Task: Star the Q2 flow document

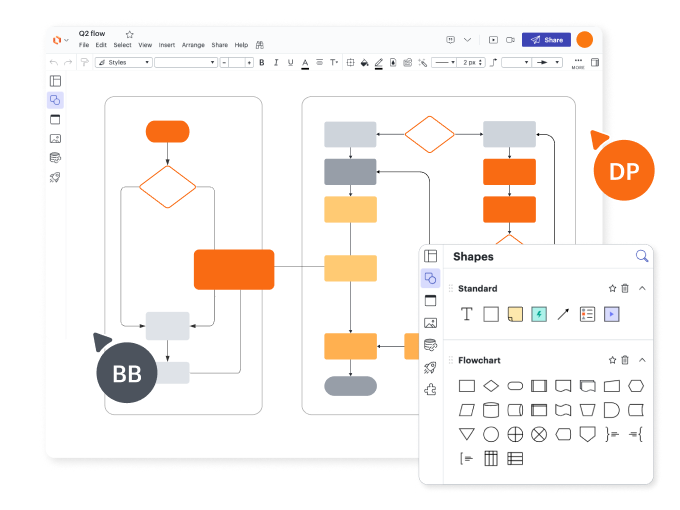Action: [129, 34]
